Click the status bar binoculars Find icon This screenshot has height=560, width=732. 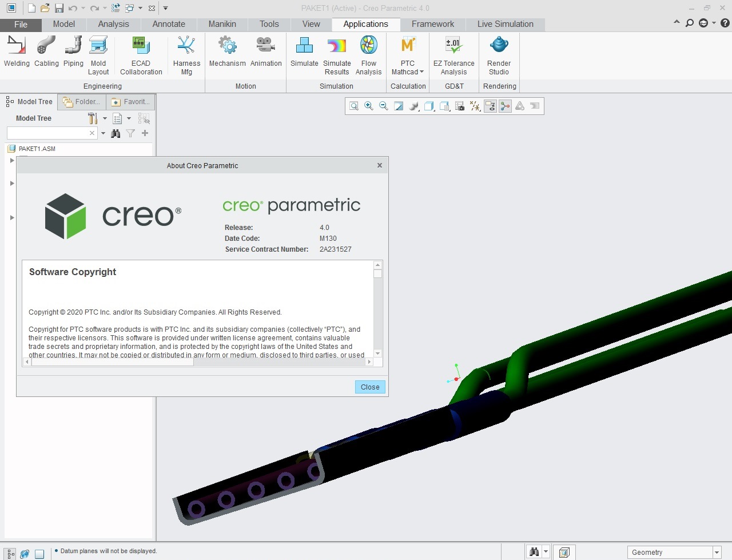pyautogui.click(x=534, y=552)
